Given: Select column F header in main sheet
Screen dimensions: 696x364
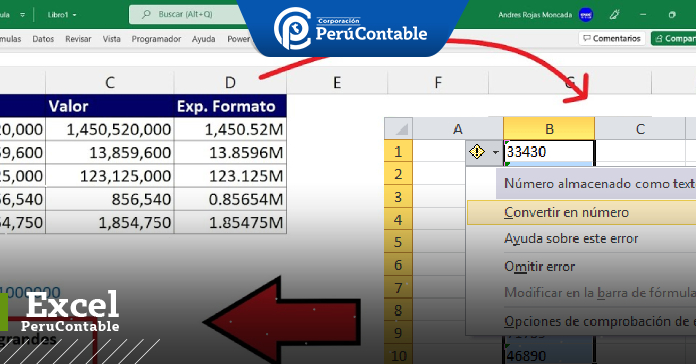Looking at the screenshot, I should click(x=438, y=82).
